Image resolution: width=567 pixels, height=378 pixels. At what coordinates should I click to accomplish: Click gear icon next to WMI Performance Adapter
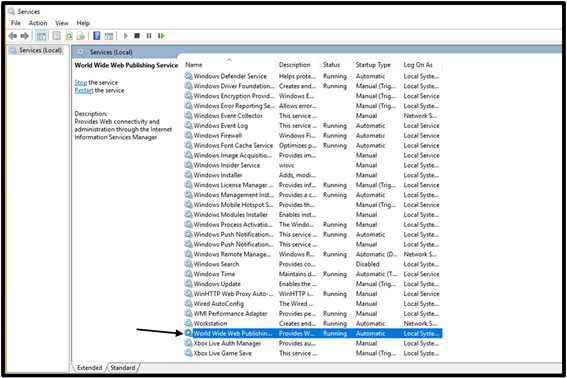[x=188, y=313]
